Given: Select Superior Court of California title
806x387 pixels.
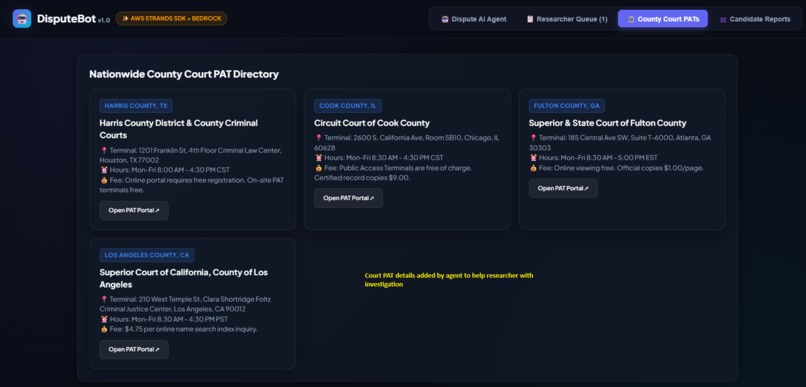Looking at the screenshot, I should 184,278.
